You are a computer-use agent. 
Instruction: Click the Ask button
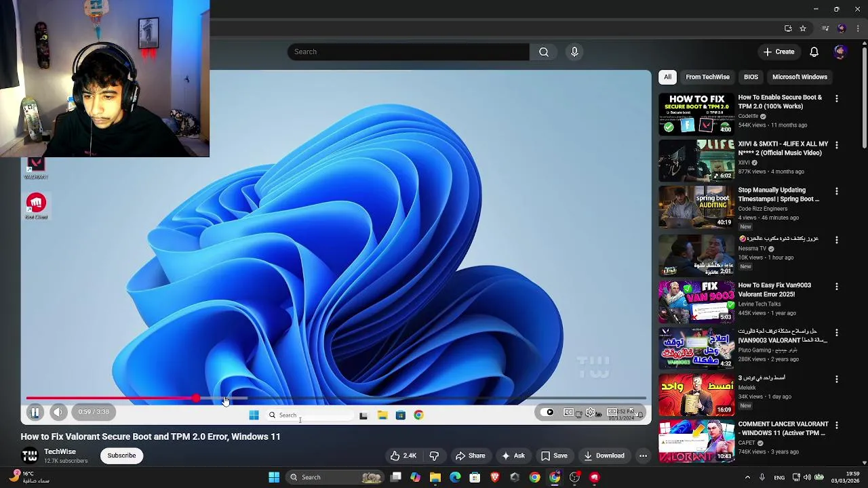tap(513, 455)
